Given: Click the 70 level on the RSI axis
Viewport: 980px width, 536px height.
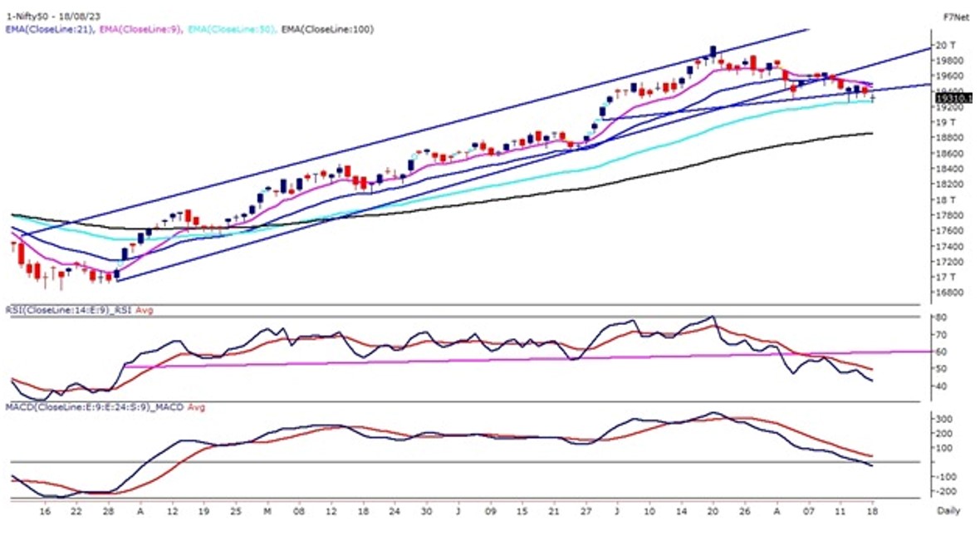Looking at the screenshot, I should pyautogui.click(x=942, y=335).
